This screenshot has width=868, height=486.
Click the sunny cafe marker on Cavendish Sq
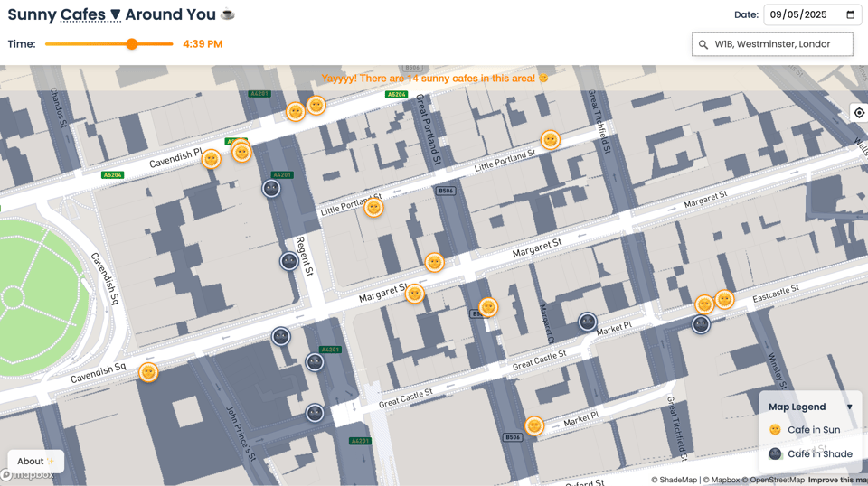pyautogui.click(x=148, y=372)
